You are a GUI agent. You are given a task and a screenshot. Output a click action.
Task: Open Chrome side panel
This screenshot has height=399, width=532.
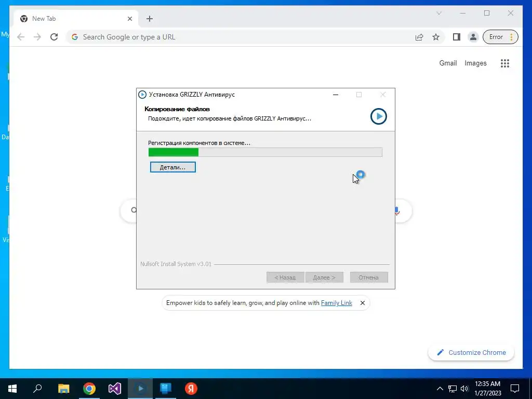point(457,37)
